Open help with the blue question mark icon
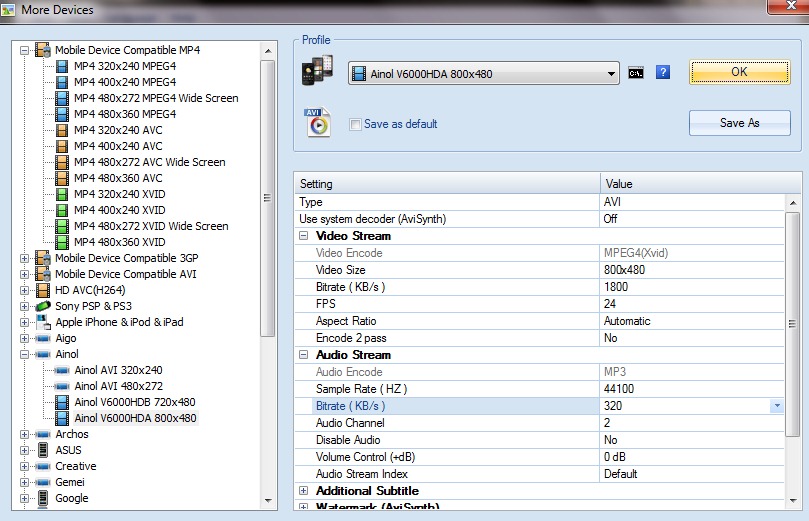This screenshot has width=809, height=521. (662, 72)
